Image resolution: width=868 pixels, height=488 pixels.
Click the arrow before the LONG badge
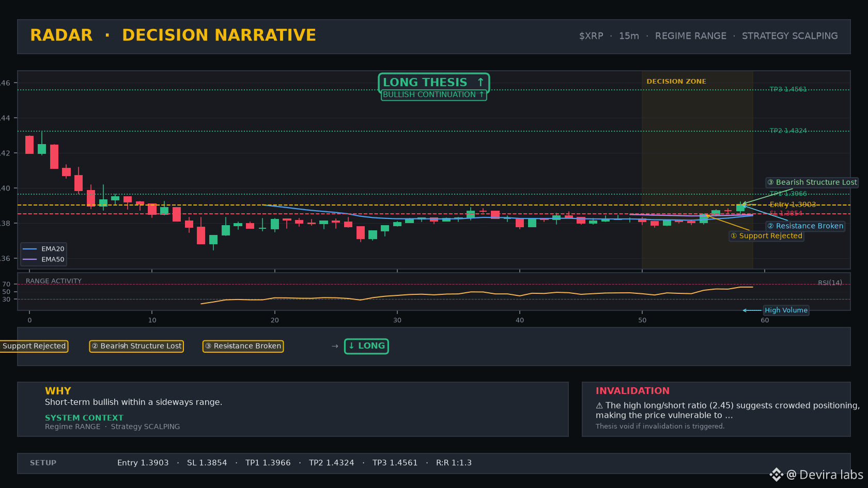[x=335, y=346]
